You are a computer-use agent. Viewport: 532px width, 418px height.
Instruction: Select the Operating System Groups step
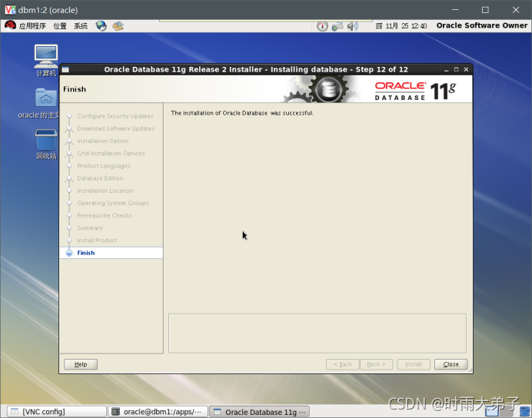113,203
